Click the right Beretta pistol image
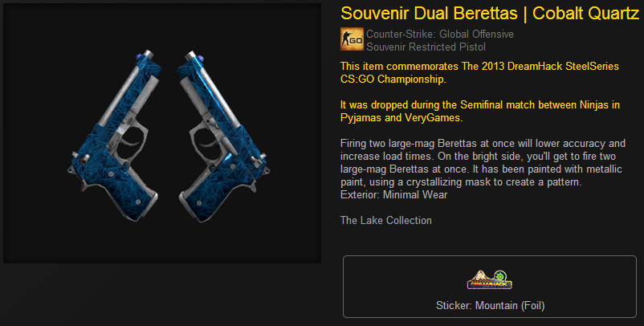Image resolution: width=644 pixels, height=326 pixels. coord(224,137)
